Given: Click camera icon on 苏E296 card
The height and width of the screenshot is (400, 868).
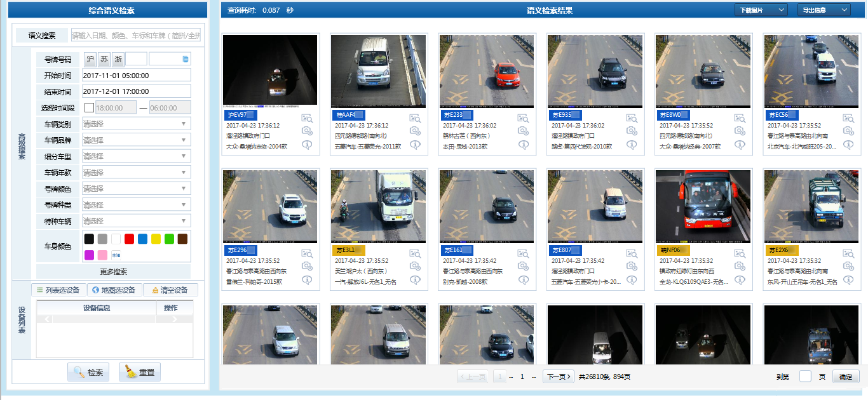Looking at the screenshot, I should tap(308, 266).
